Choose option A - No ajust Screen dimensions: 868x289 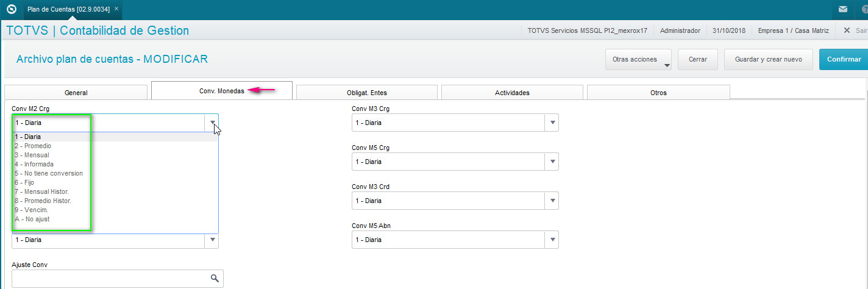(x=115, y=219)
